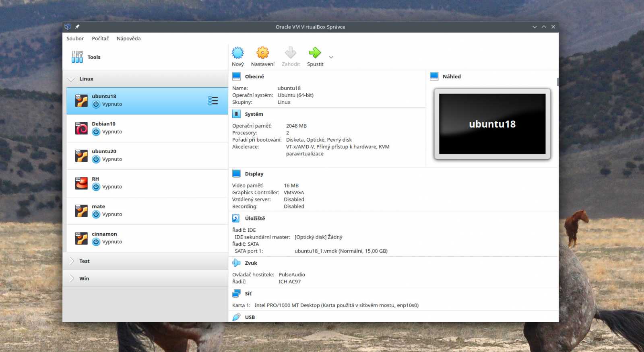
Task: Open the Zvuk settings heading
Action: point(251,263)
